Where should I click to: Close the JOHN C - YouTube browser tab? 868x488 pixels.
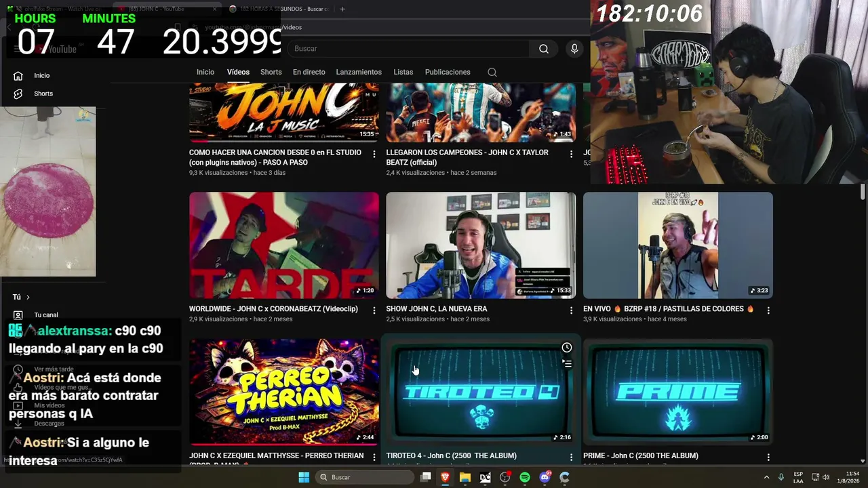pyautogui.click(x=214, y=9)
